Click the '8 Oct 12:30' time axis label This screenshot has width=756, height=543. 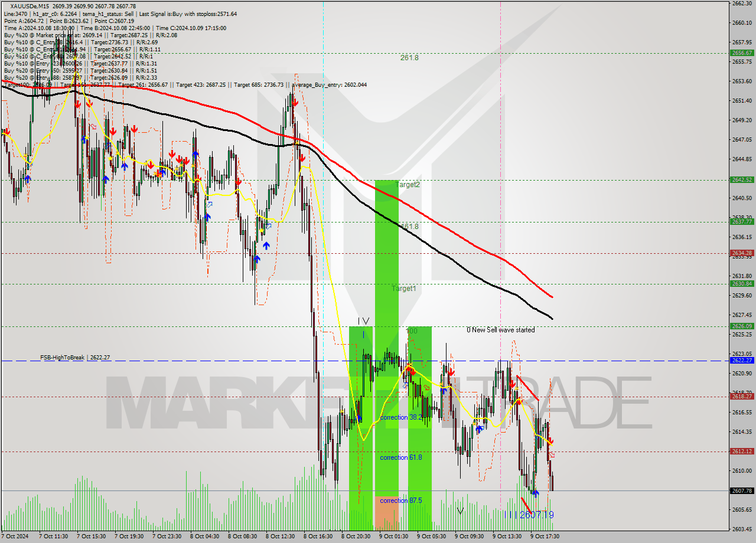[x=281, y=537]
